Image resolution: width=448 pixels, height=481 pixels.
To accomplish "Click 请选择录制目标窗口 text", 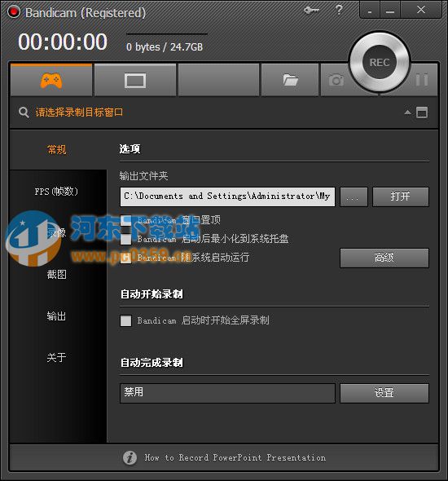I will [x=79, y=113].
